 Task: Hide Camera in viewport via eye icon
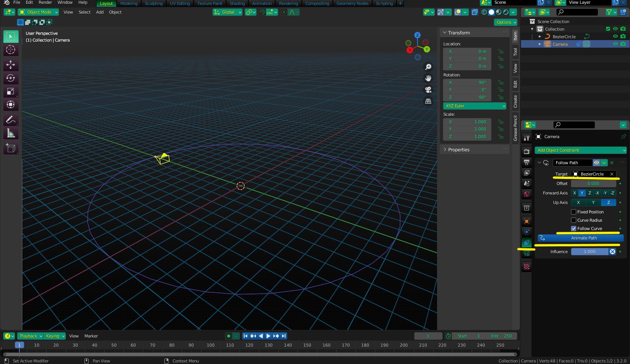click(615, 44)
